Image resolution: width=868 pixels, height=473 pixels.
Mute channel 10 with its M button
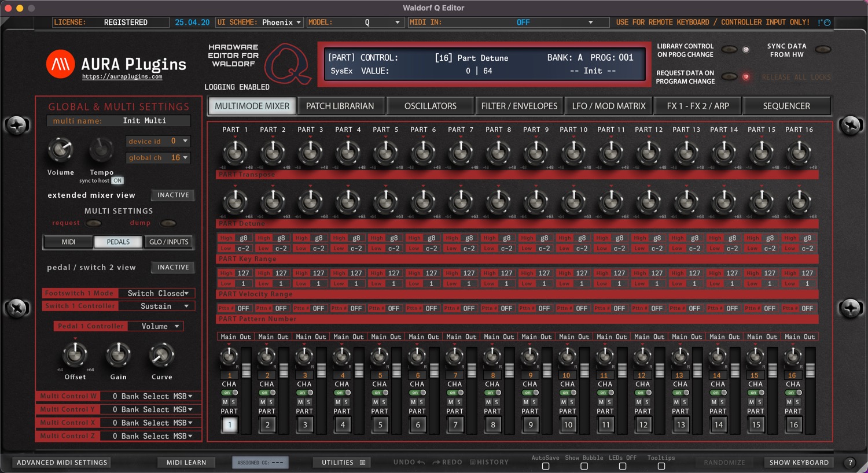point(564,402)
